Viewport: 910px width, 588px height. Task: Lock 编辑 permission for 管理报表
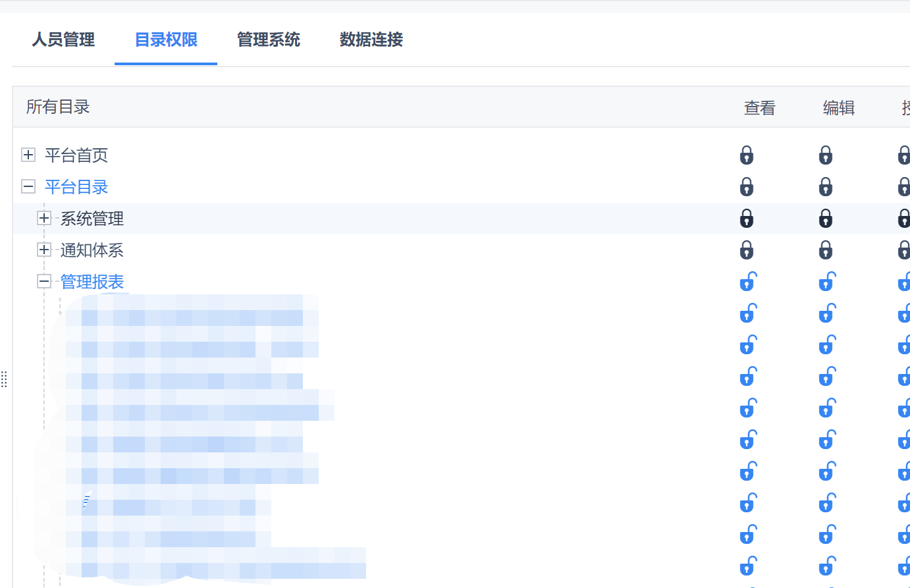click(827, 282)
